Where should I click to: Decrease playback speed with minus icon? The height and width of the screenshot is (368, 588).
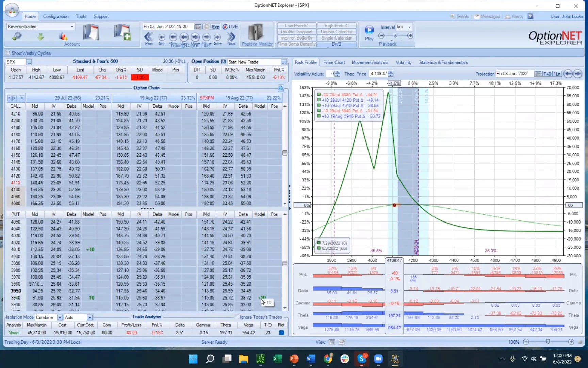click(x=381, y=36)
